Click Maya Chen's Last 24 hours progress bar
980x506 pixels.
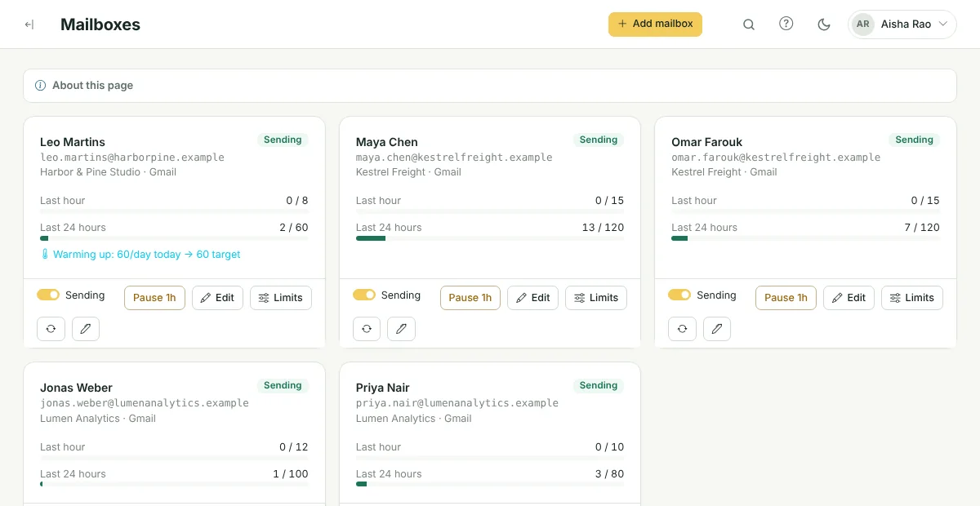490,238
